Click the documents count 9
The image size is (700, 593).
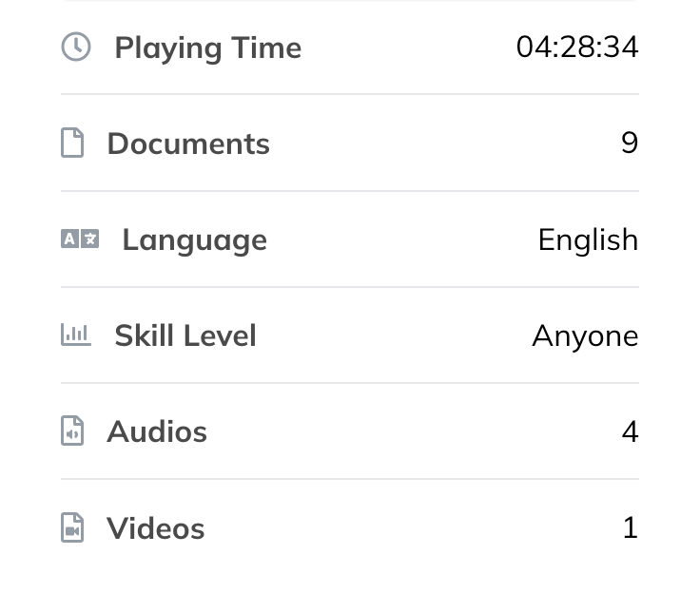(630, 143)
